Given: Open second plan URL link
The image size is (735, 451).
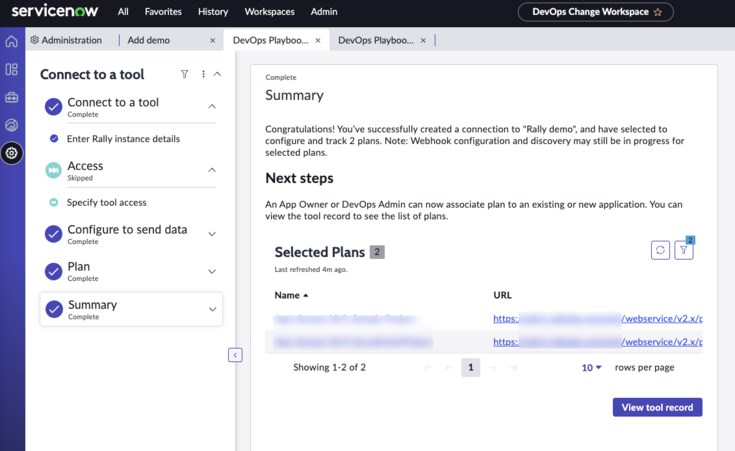Looking at the screenshot, I should [598, 342].
